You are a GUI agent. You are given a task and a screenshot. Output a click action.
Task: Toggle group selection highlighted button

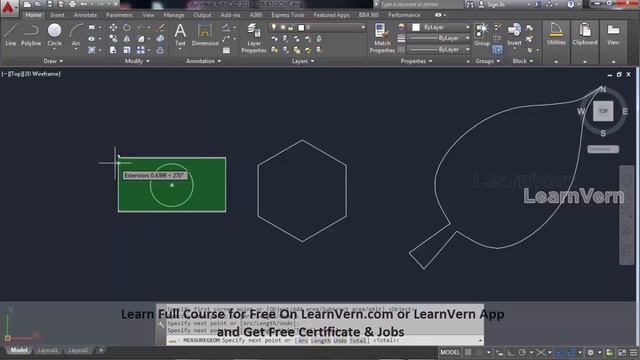[x=497, y=50]
